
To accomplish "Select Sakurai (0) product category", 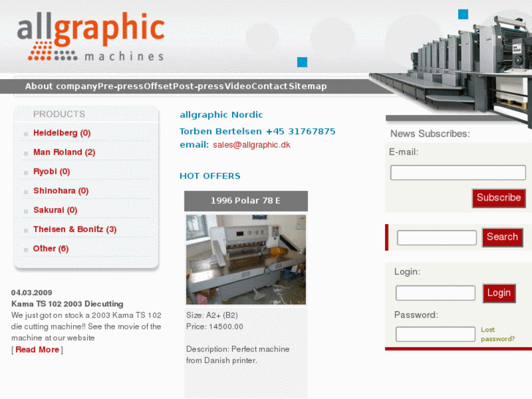I will 56,210.
